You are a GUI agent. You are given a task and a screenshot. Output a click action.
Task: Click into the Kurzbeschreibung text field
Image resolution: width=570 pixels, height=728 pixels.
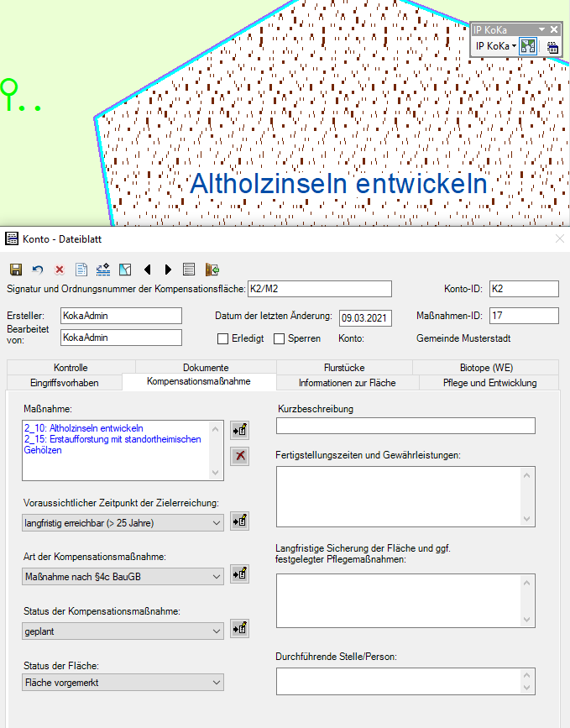tap(405, 427)
